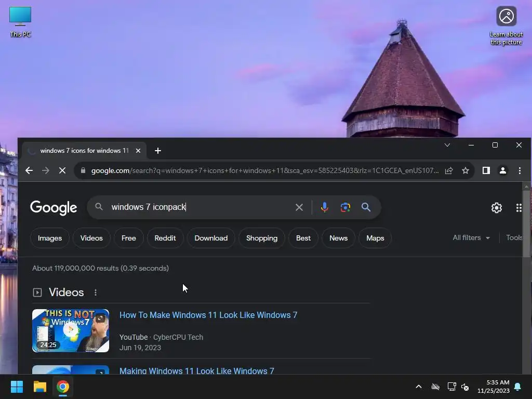This screenshot has height=399, width=532.
Task: Open Learn about this picture icon
Action: (x=506, y=26)
